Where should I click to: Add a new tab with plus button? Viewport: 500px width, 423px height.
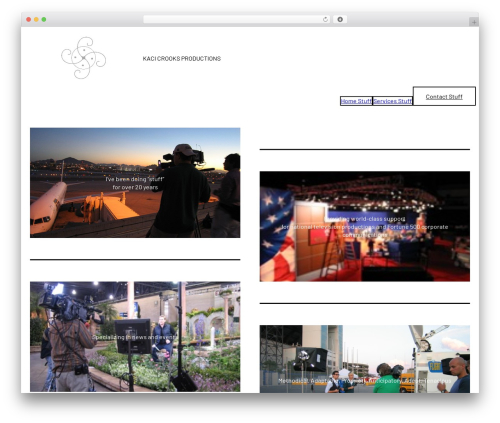(474, 22)
